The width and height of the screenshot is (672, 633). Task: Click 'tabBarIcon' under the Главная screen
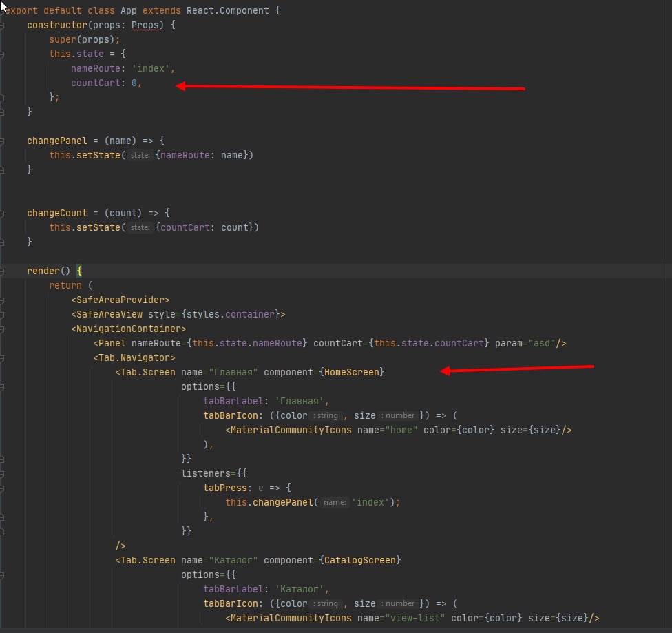pos(231,415)
